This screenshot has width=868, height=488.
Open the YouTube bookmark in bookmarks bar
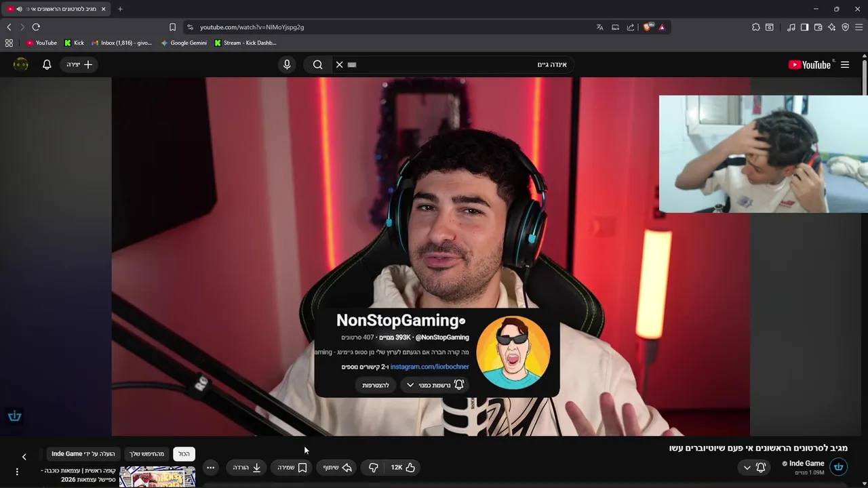41,43
